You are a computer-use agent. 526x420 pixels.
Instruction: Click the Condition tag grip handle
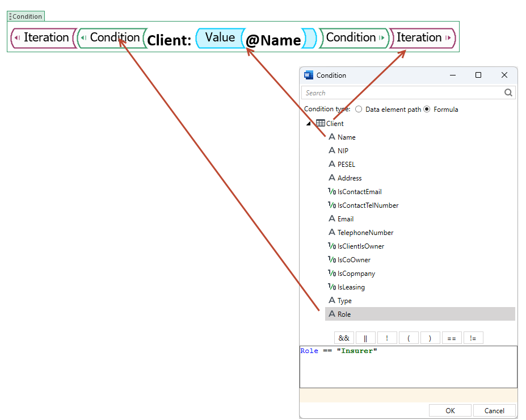10,16
